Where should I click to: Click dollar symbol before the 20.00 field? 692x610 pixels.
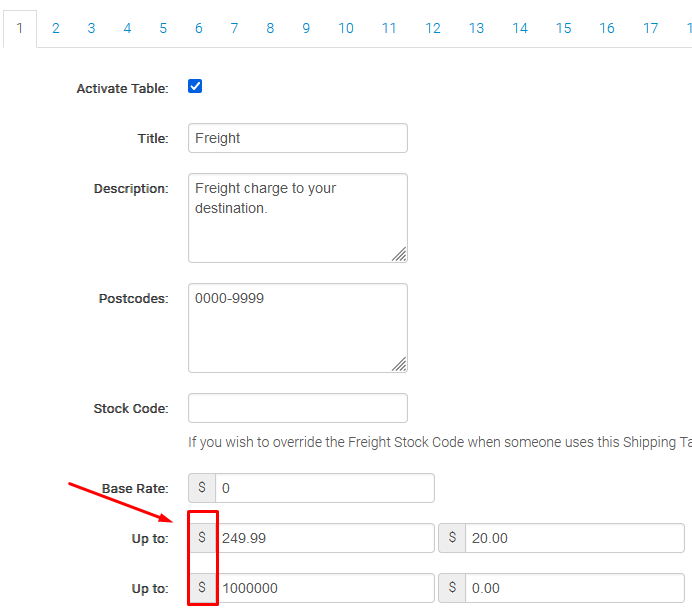pos(452,538)
